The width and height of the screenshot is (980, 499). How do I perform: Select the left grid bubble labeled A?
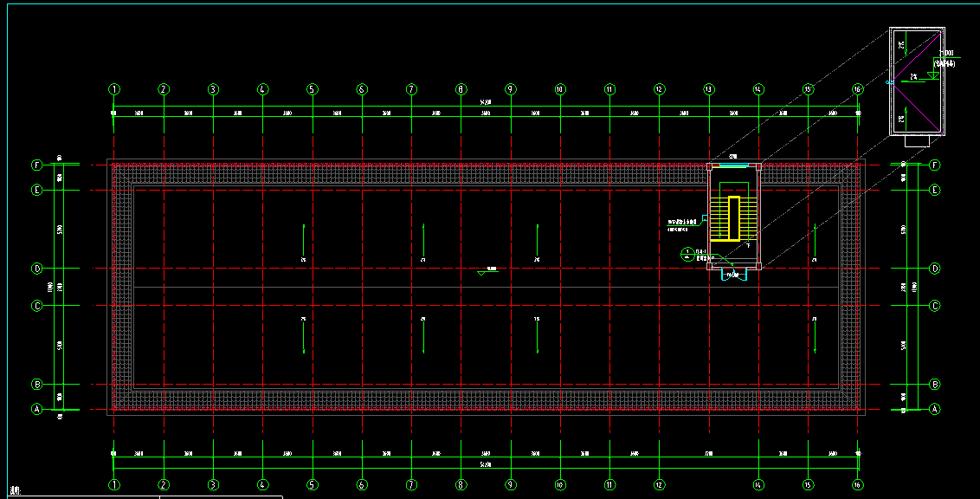(36, 409)
